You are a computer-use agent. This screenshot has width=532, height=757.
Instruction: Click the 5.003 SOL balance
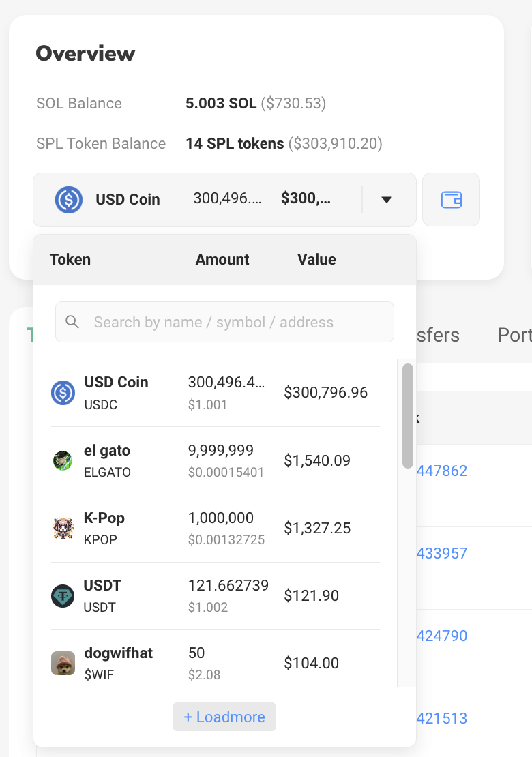click(x=221, y=103)
